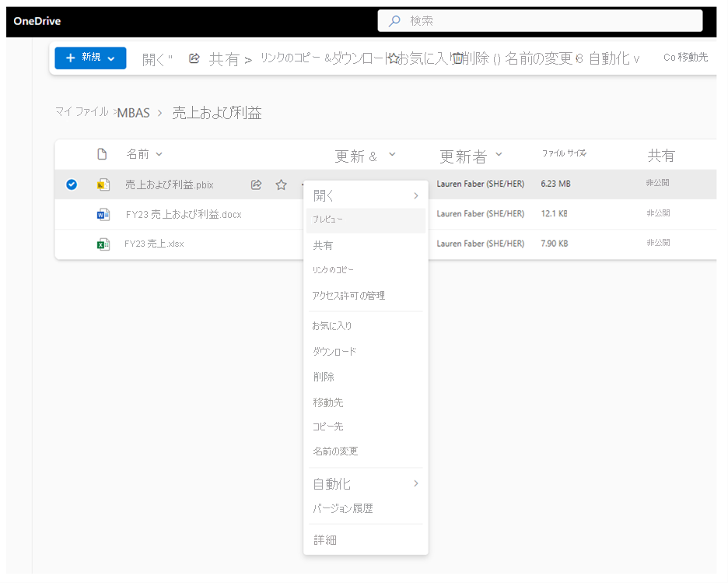Click the Excel icon for FY23 売上.xlsx
This screenshot has height=583, width=728.
(x=103, y=244)
